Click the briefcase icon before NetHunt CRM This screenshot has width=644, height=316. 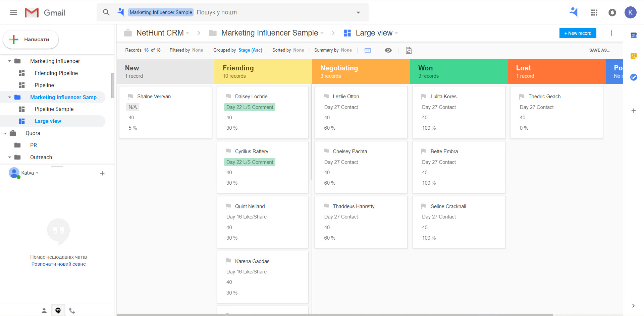[x=128, y=33]
